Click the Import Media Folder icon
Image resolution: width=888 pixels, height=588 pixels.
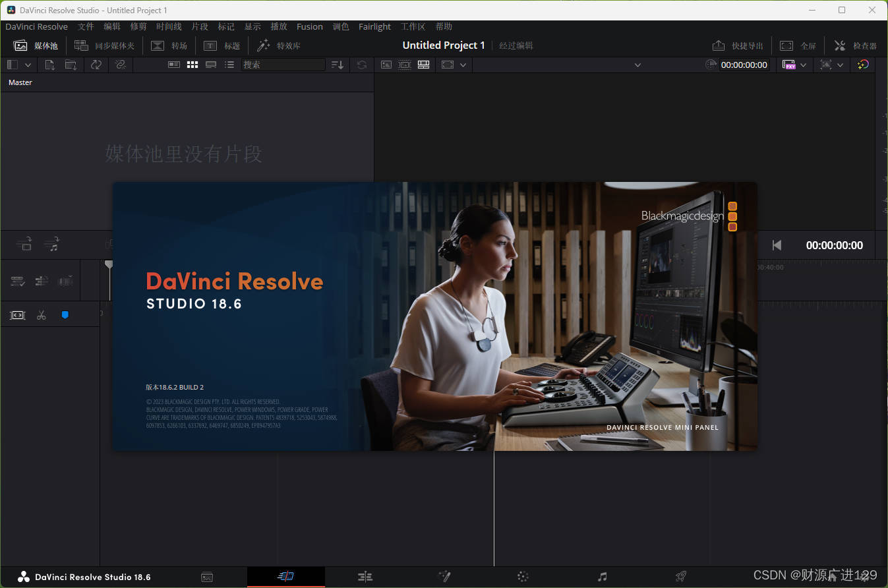(x=71, y=65)
